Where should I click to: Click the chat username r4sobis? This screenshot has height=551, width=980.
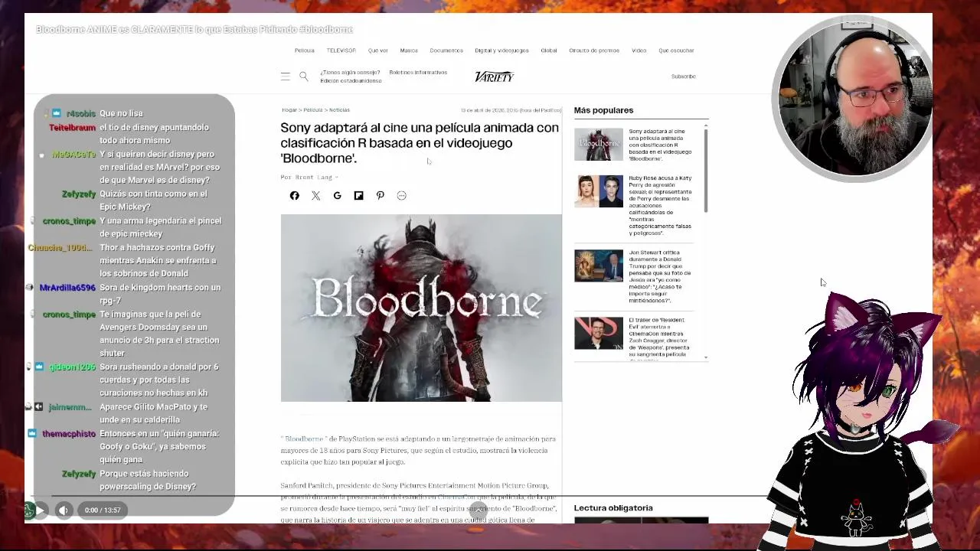pos(81,114)
